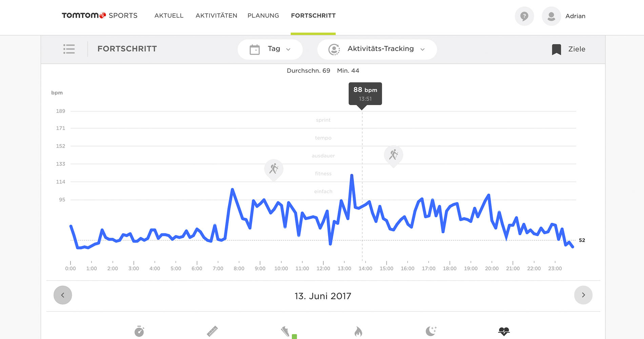This screenshot has width=644, height=339.
Task: Expand the Tag period dropdown
Action: 270,49
